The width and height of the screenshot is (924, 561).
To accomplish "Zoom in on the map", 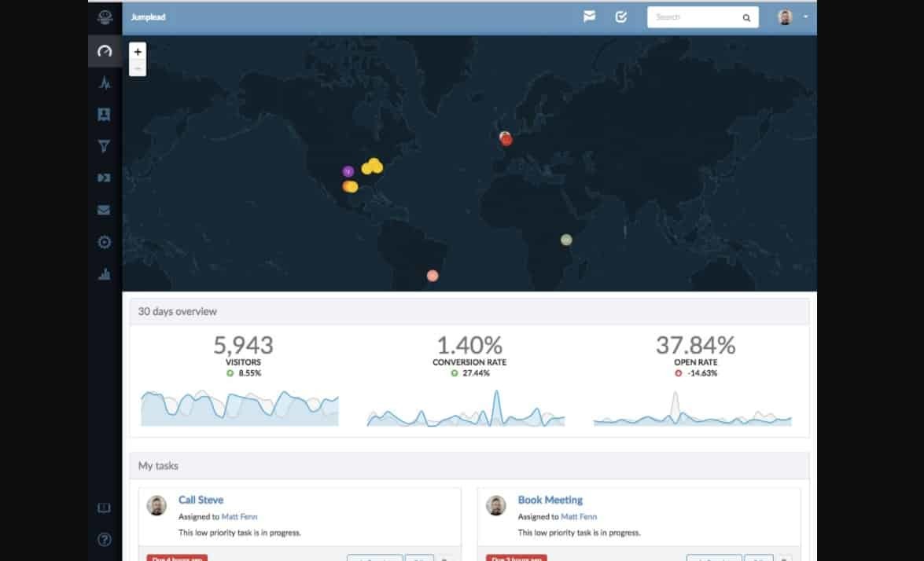I will 138,52.
